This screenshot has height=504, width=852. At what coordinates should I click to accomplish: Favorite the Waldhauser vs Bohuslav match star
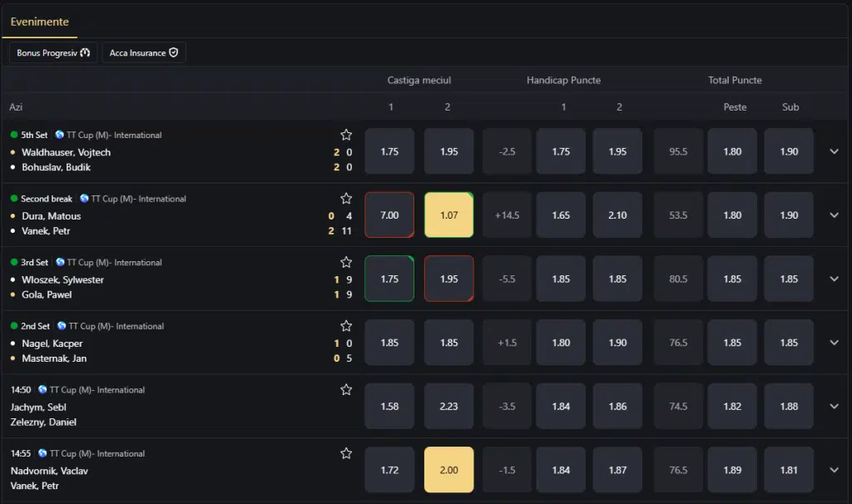click(x=346, y=135)
